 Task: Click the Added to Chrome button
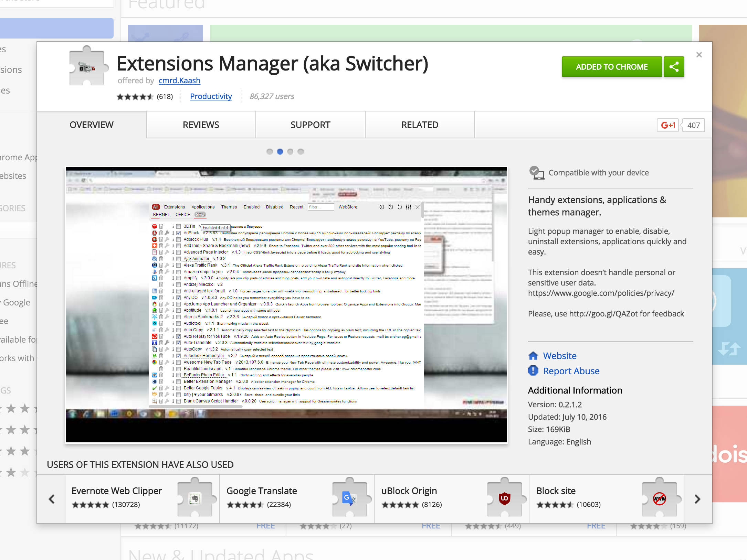click(612, 67)
